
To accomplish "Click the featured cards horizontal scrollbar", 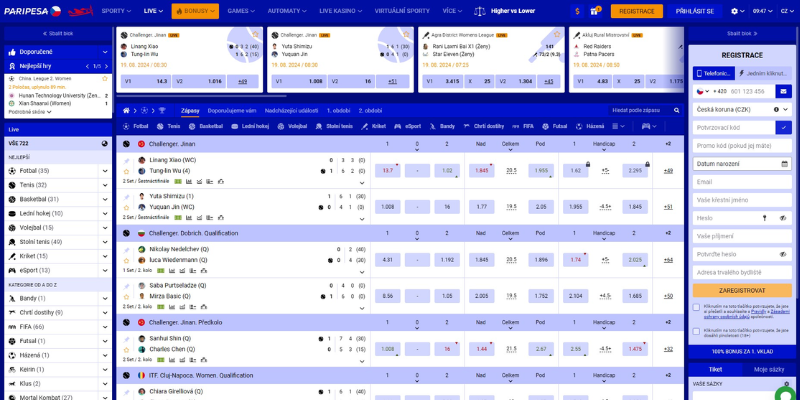I will (201, 95).
